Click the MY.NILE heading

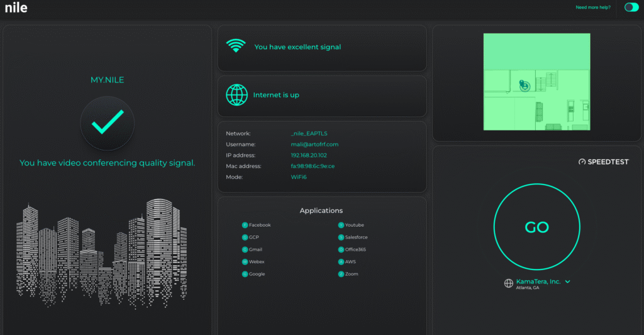[107, 80]
